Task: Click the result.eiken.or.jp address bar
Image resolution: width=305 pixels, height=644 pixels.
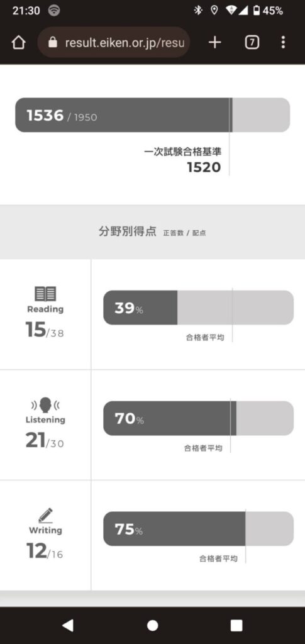Action: pyautogui.click(x=114, y=42)
